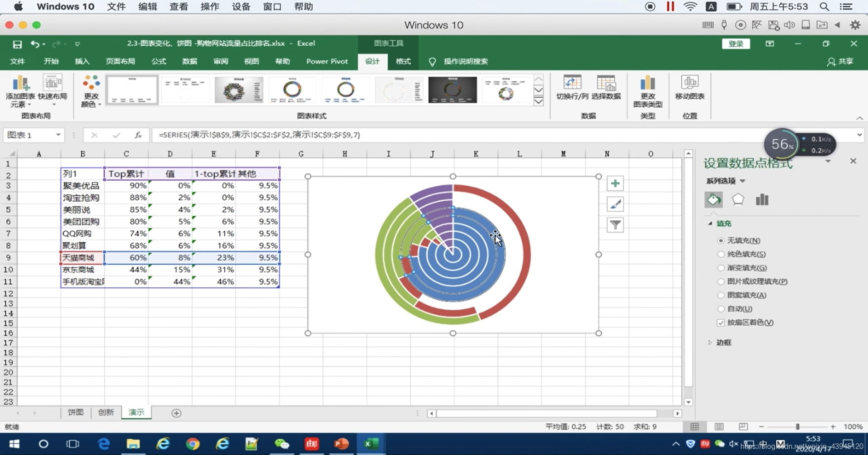The height and width of the screenshot is (455, 868).
Task: Open the 格式 chart tools tab
Action: coord(403,61)
